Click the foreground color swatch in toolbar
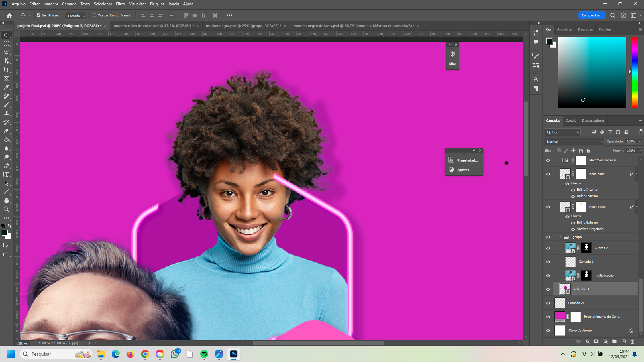Viewport: 644px width, 362px height. (x=5, y=233)
